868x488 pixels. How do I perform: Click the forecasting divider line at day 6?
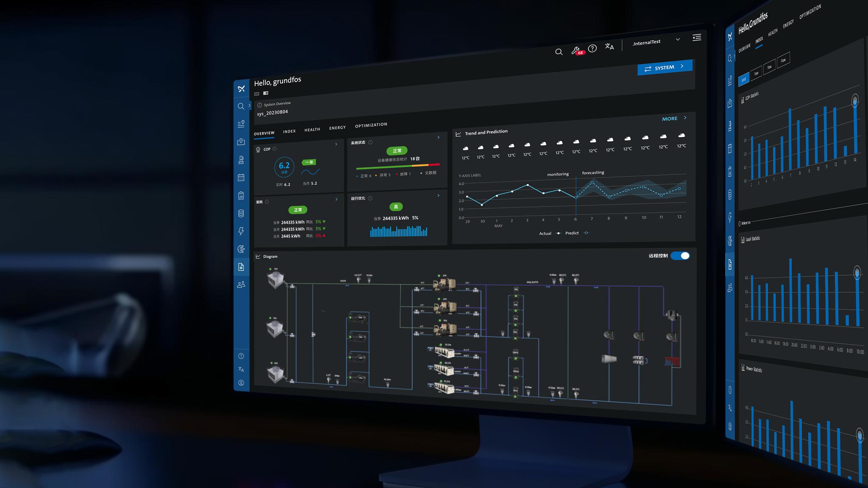click(576, 196)
